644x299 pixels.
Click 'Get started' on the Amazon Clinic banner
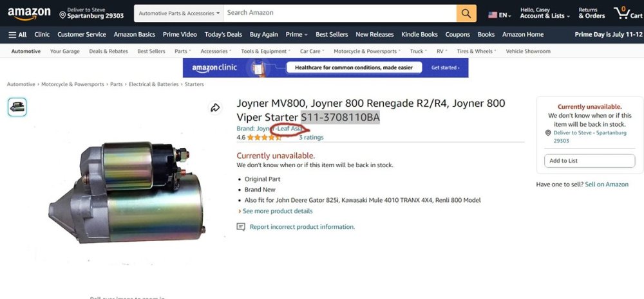(x=445, y=68)
